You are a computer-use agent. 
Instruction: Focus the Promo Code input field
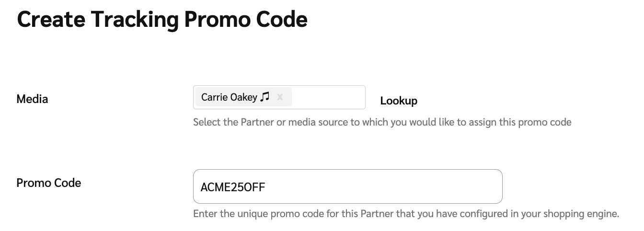click(347, 186)
